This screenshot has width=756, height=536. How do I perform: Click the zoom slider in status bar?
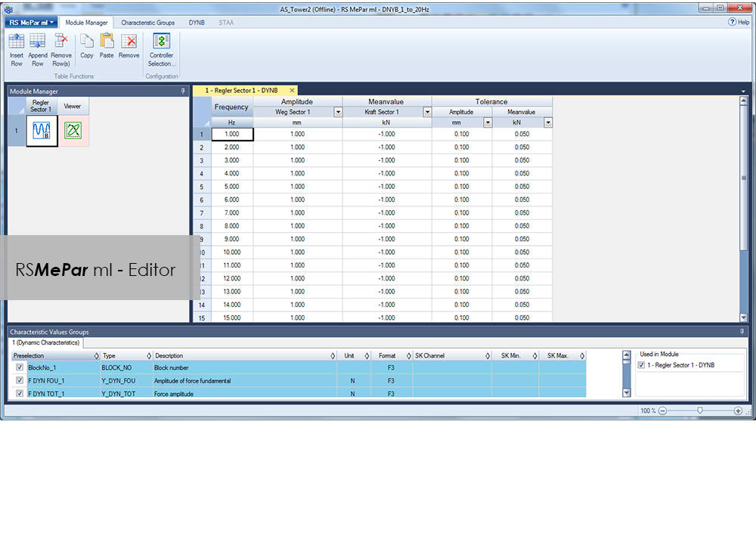pyautogui.click(x=700, y=411)
